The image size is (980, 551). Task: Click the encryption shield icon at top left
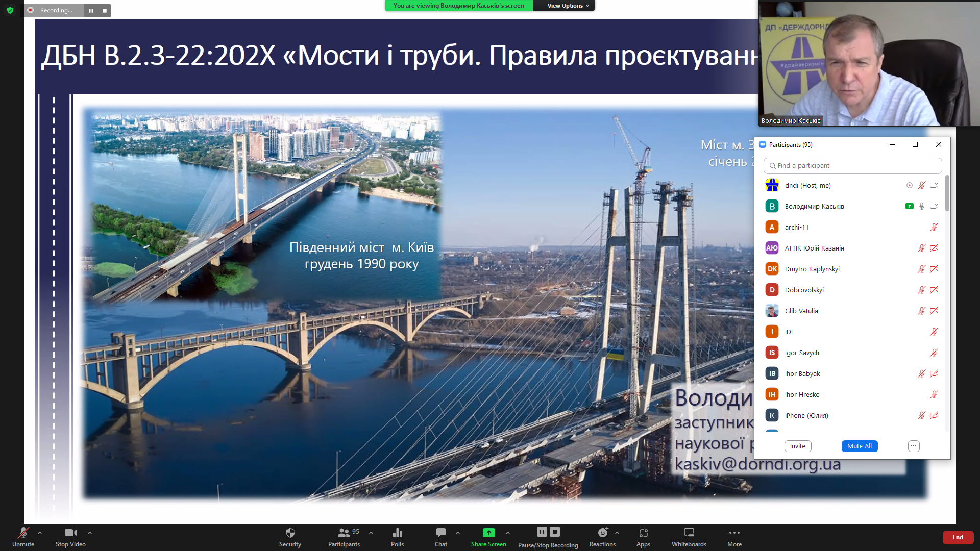pos(10,10)
